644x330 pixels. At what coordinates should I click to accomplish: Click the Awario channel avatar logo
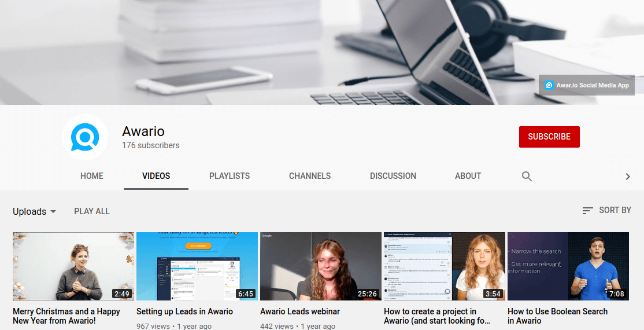point(85,137)
